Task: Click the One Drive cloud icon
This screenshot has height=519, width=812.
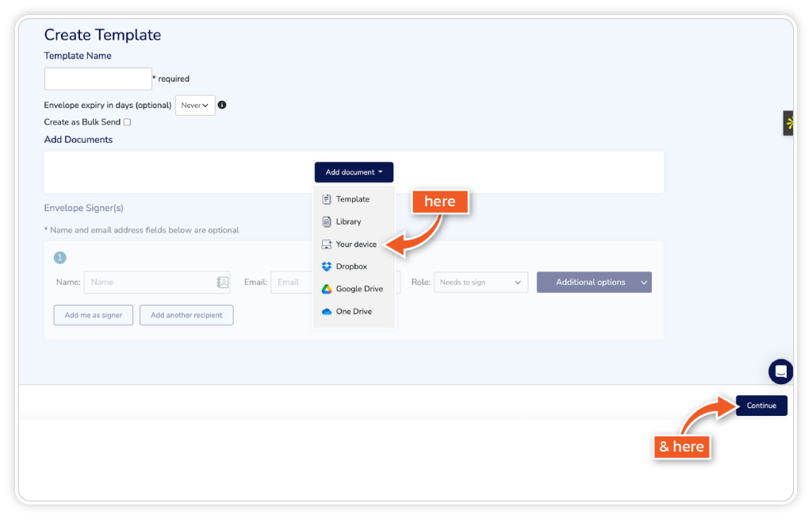Action: (327, 312)
